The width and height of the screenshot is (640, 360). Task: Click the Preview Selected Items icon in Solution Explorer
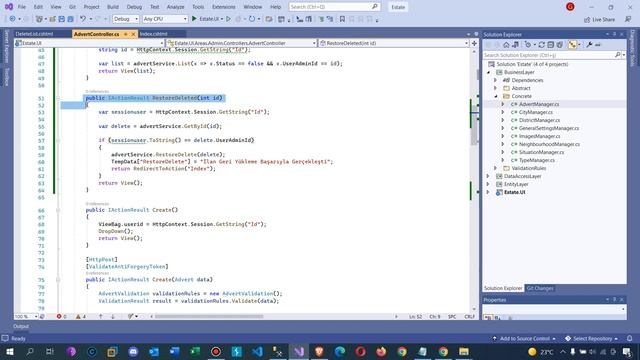point(598,45)
